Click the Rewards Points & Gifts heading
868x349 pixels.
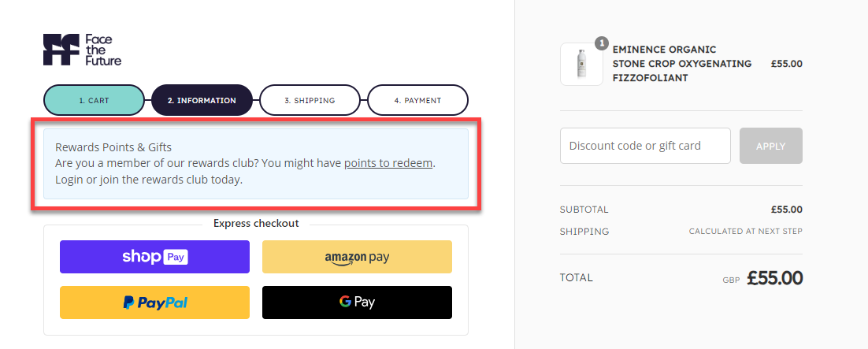tap(113, 147)
